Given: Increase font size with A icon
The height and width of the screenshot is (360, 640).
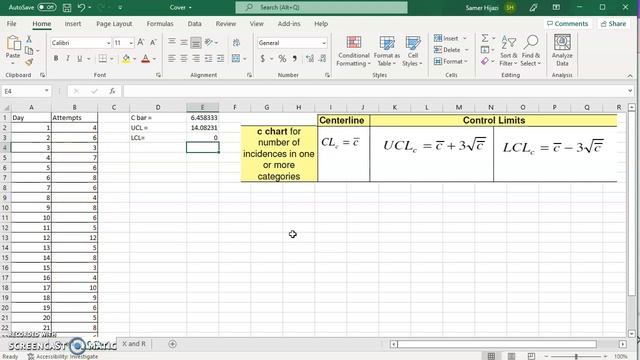Looking at the screenshot, I should coord(141,42).
